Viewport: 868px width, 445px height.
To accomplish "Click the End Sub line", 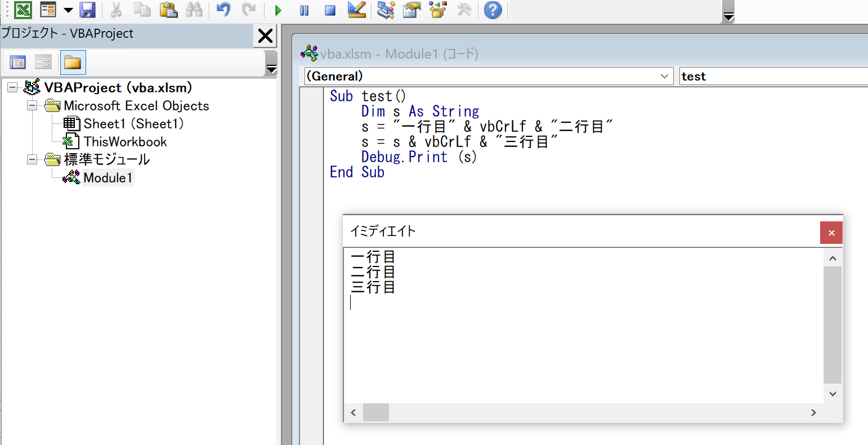I will (x=357, y=172).
